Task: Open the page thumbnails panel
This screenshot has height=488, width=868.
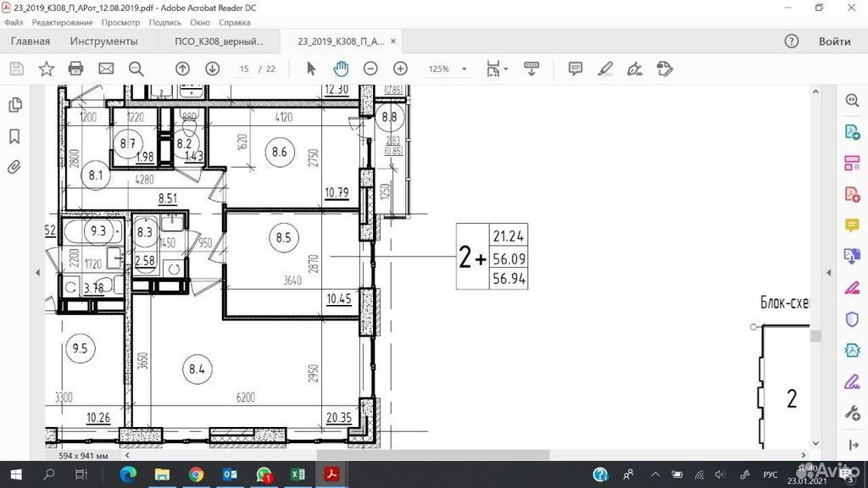Action: pyautogui.click(x=15, y=104)
